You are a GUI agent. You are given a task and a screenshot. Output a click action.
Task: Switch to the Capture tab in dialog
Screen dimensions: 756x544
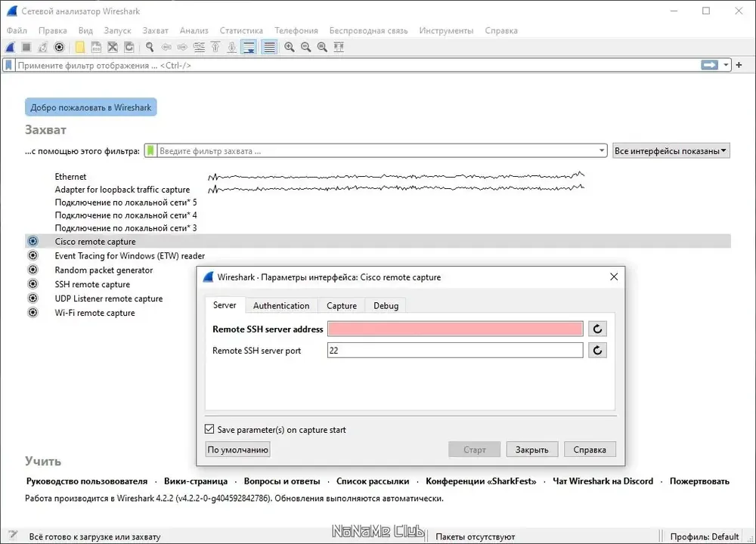click(342, 305)
